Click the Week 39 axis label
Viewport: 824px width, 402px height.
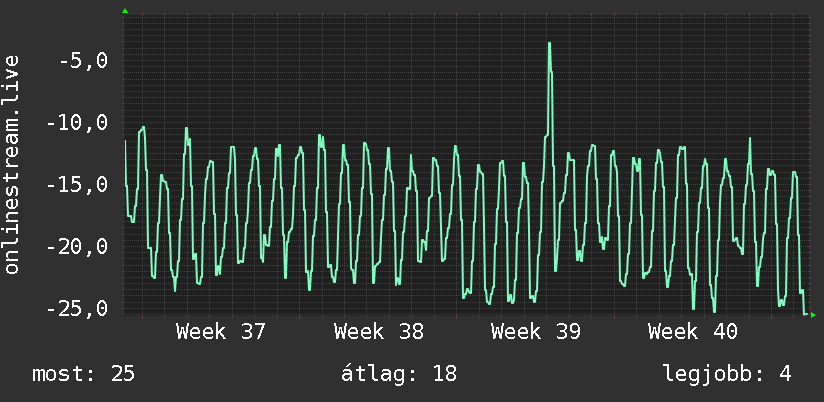535,333
